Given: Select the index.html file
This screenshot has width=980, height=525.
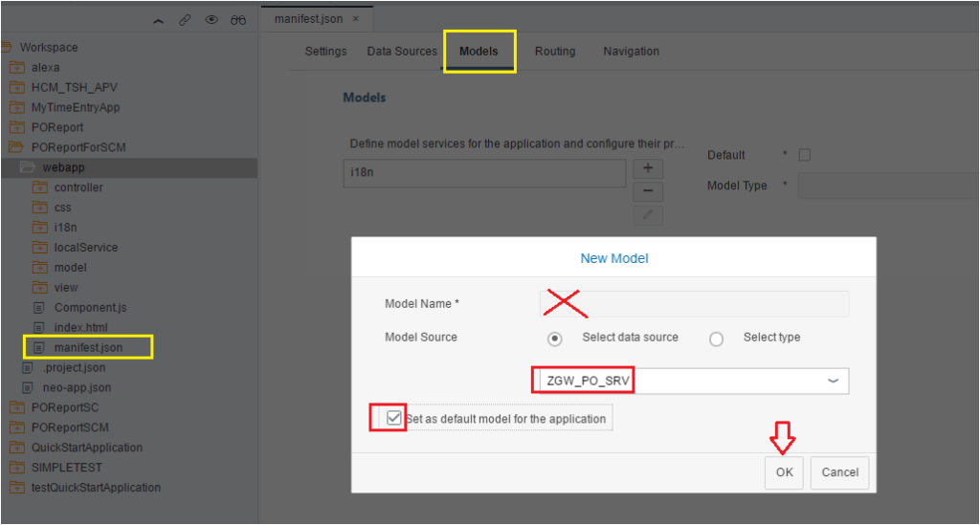Looking at the screenshot, I should pyautogui.click(x=80, y=327).
